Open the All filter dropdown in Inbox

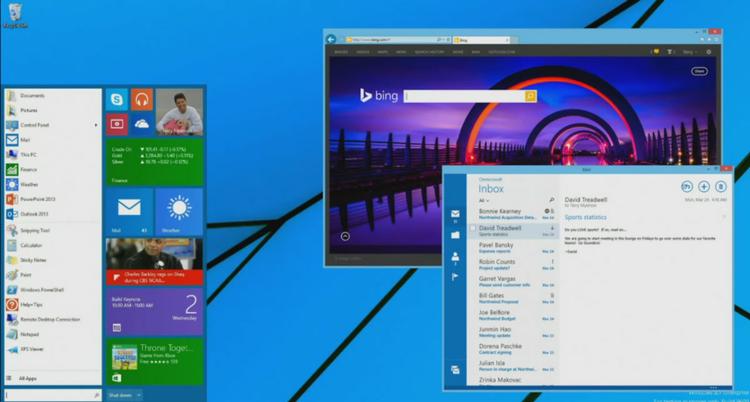click(484, 201)
